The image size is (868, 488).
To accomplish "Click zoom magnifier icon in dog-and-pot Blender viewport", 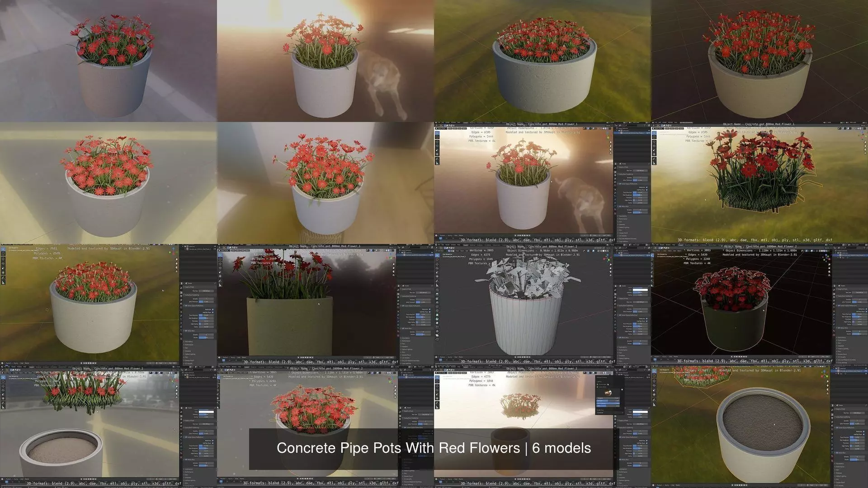I will (x=610, y=142).
